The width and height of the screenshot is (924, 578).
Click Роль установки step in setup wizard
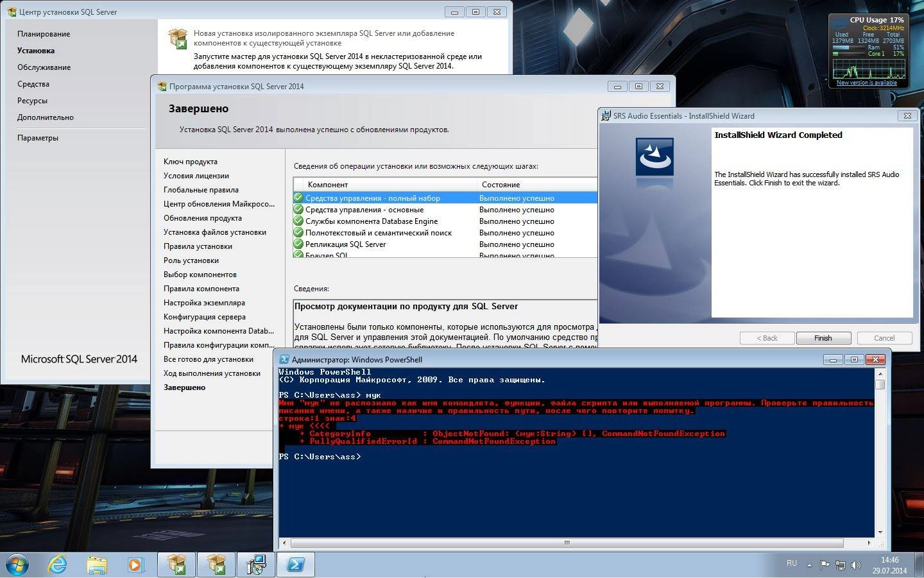pos(191,260)
